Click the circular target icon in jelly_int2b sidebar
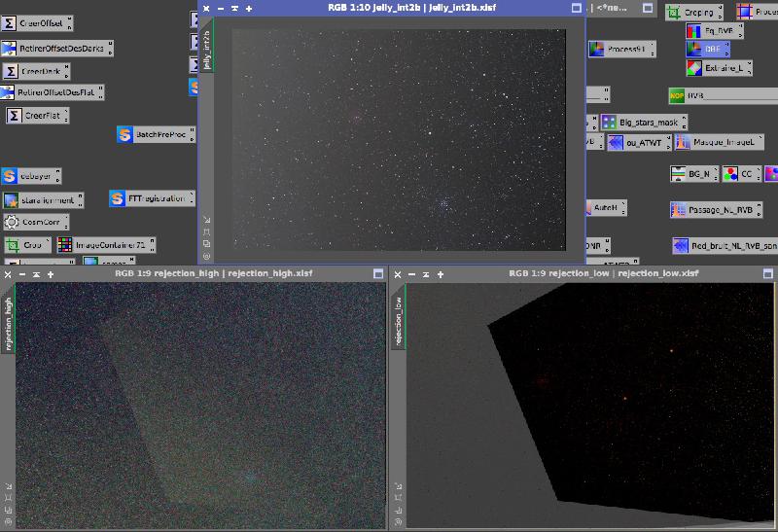Viewport: 778px width, 532px height. (207, 257)
